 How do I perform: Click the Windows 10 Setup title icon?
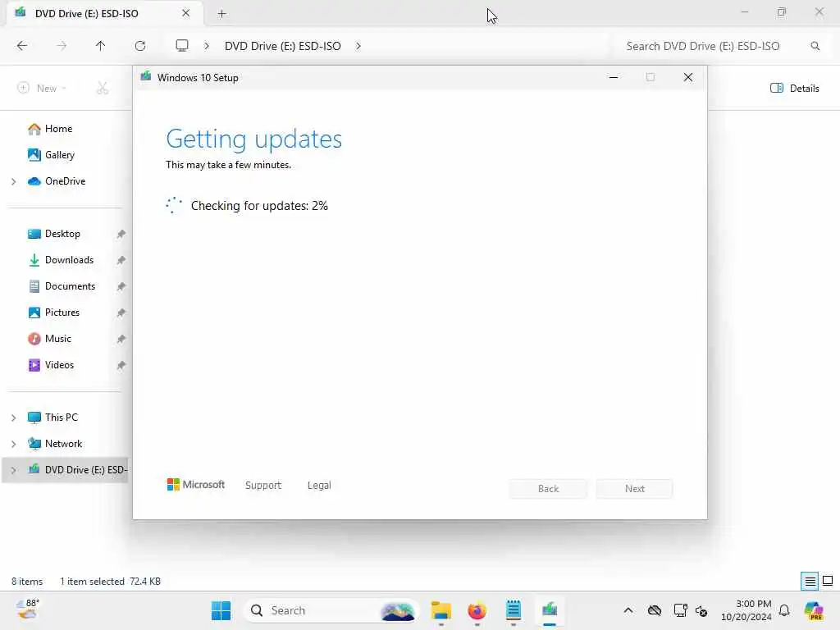[146, 77]
